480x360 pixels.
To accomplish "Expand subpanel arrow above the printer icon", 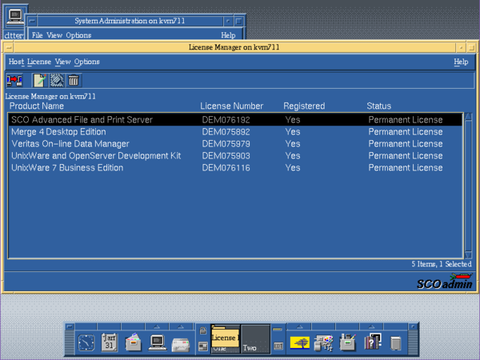I will tap(181, 327).
